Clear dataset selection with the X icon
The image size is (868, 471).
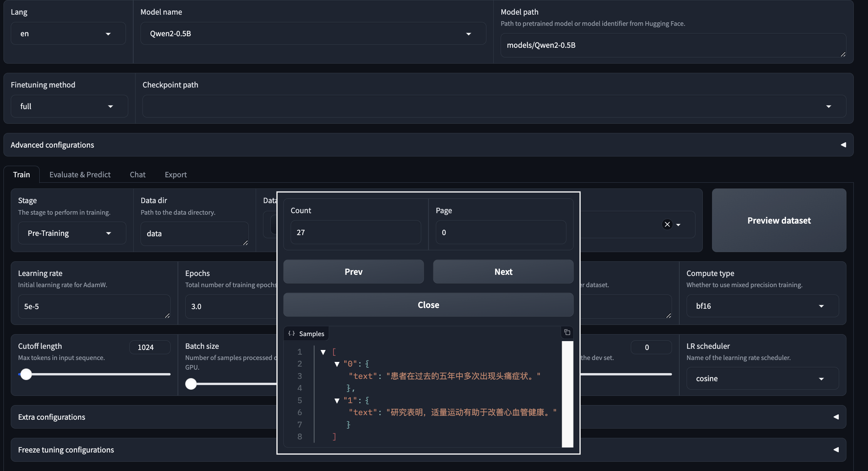click(x=667, y=224)
